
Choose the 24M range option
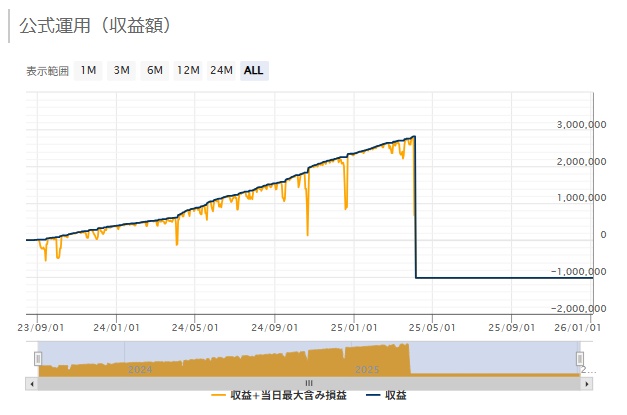pyautogui.click(x=221, y=70)
